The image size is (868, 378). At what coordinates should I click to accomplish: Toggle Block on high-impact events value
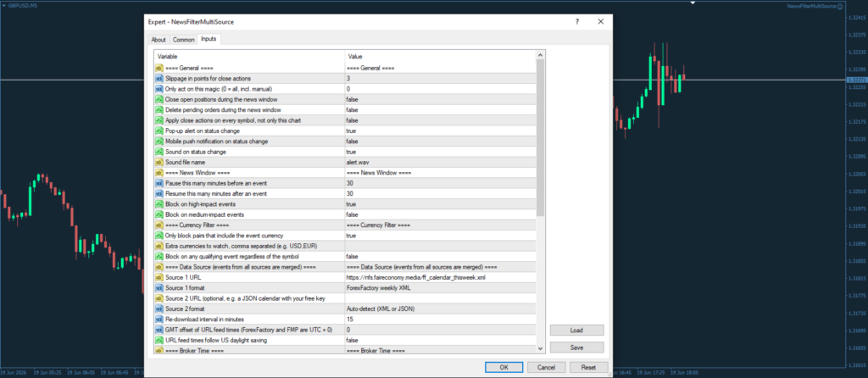pos(440,204)
